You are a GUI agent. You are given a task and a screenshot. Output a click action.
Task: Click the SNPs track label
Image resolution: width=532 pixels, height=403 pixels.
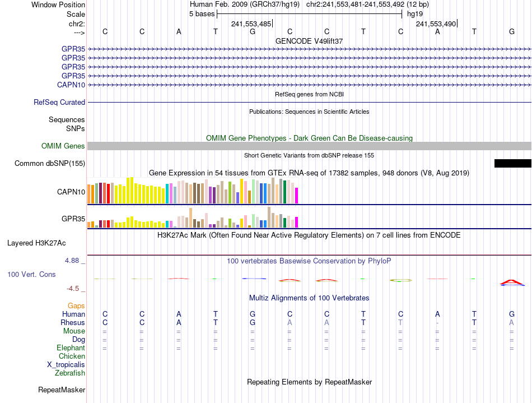coord(76,129)
